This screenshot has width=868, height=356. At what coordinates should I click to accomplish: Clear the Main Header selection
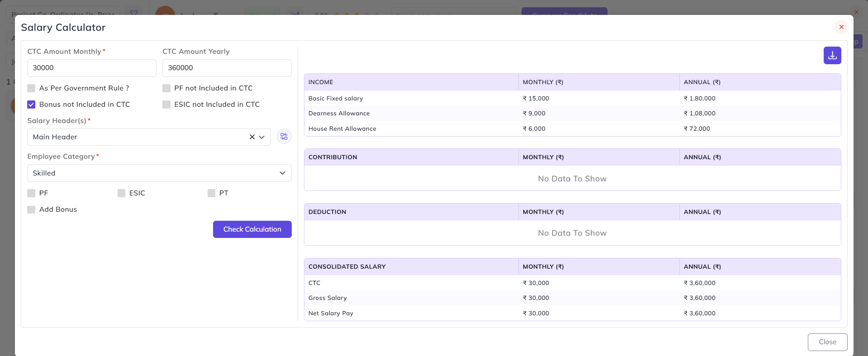pyautogui.click(x=252, y=137)
